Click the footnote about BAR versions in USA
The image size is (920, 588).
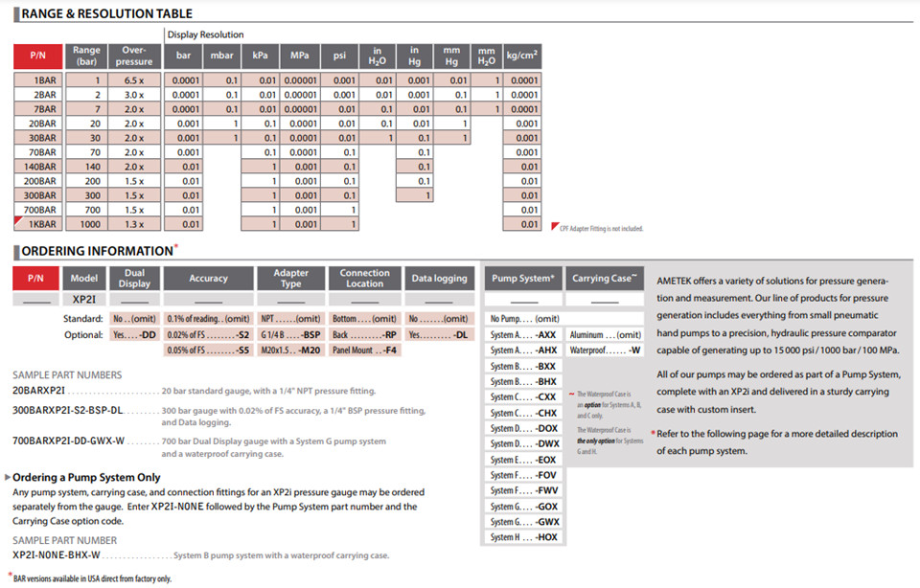click(92, 578)
